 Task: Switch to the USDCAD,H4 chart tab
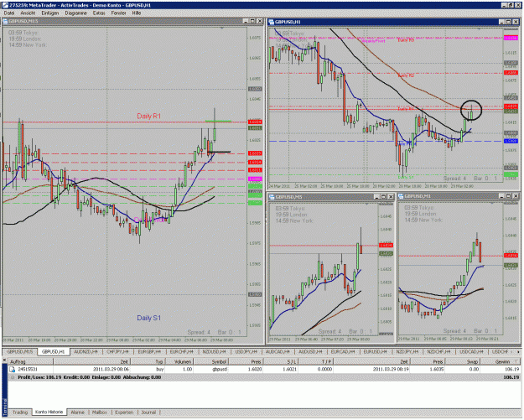pyautogui.click(x=471, y=352)
